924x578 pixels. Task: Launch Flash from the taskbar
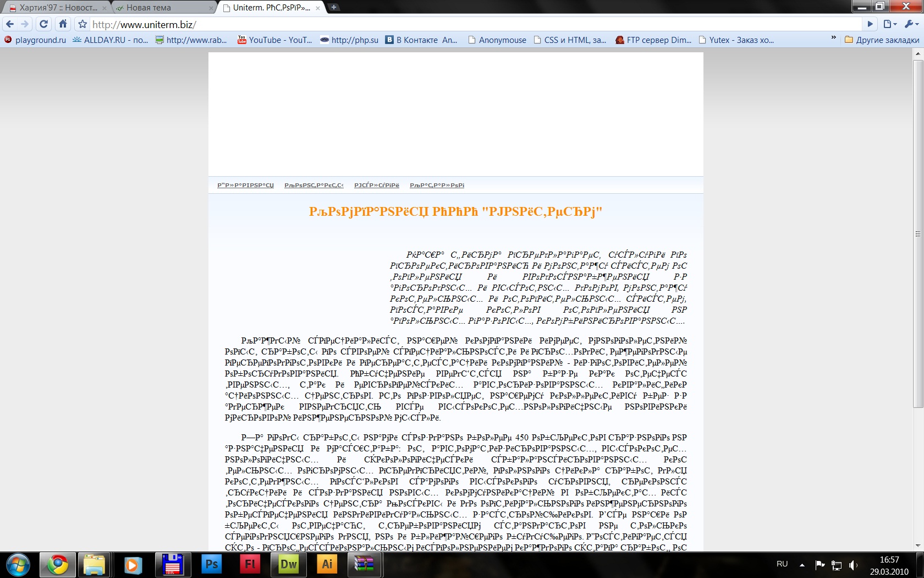[x=250, y=565]
